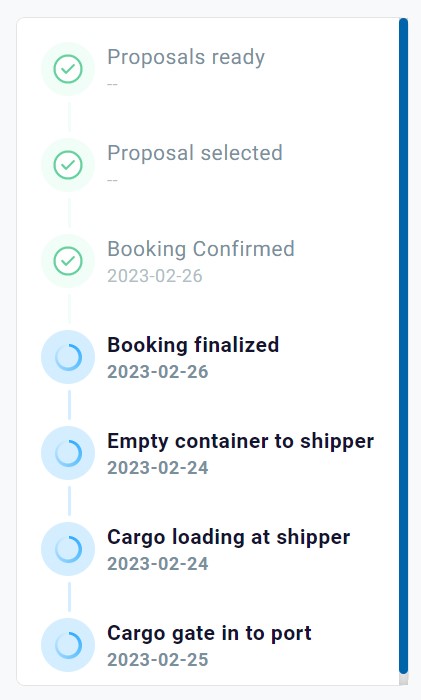Open Cargo gate in to port title
Image resolution: width=421 pixels, height=700 pixels.
(x=209, y=633)
